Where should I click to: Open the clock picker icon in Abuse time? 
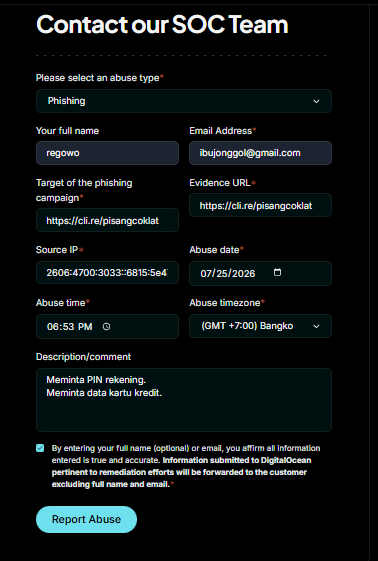point(106,326)
